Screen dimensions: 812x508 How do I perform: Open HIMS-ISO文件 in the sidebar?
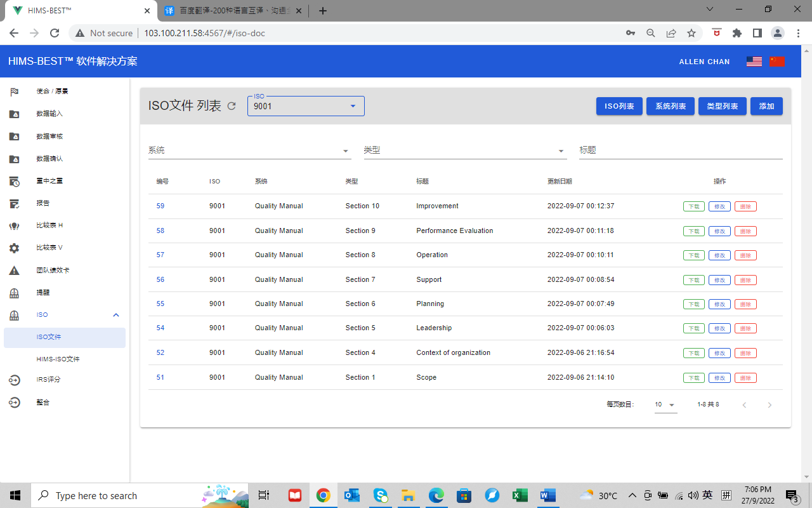pos(58,359)
